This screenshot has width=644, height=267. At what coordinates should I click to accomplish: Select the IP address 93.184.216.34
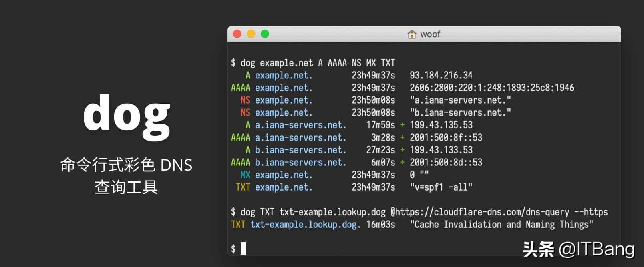[x=441, y=75]
